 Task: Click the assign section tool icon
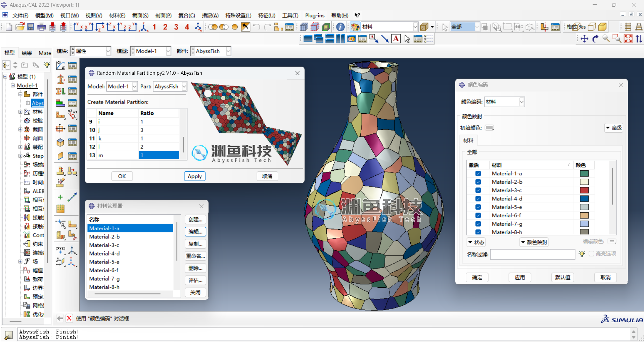tap(60, 91)
